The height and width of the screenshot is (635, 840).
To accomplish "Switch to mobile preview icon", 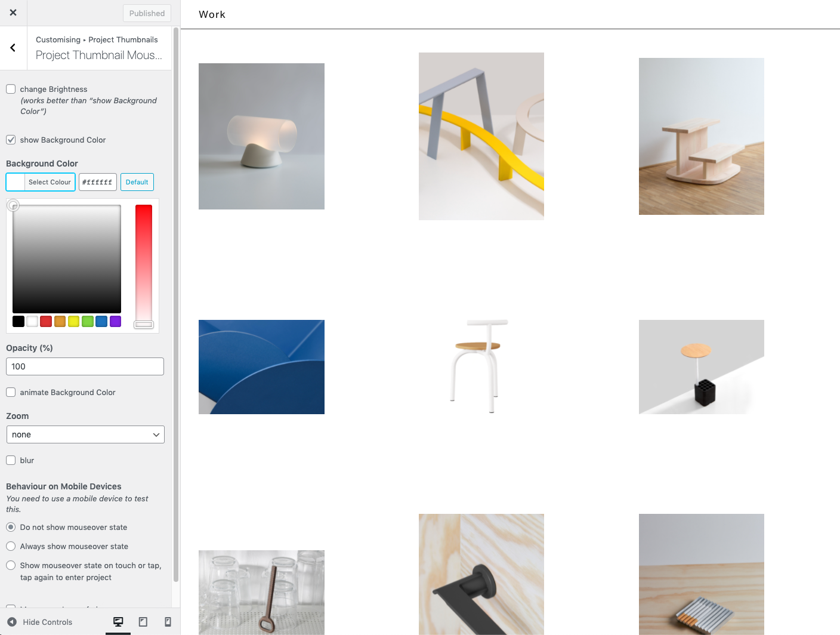I will pyautogui.click(x=168, y=622).
